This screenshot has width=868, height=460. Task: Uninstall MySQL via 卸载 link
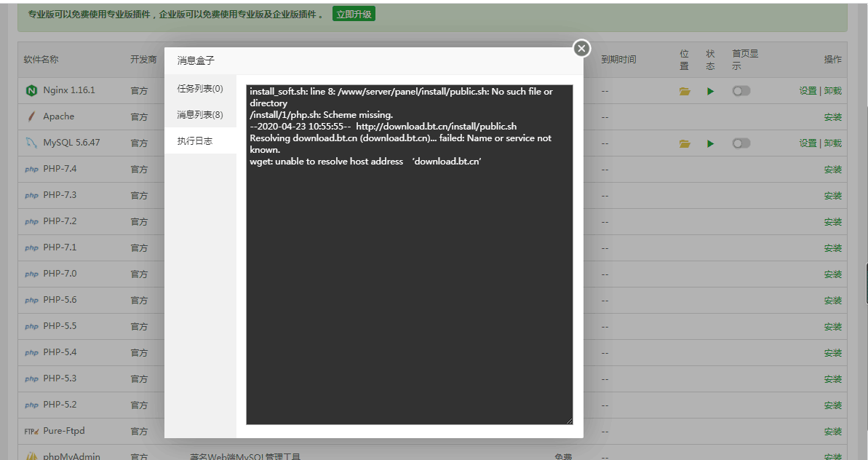tap(833, 143)
